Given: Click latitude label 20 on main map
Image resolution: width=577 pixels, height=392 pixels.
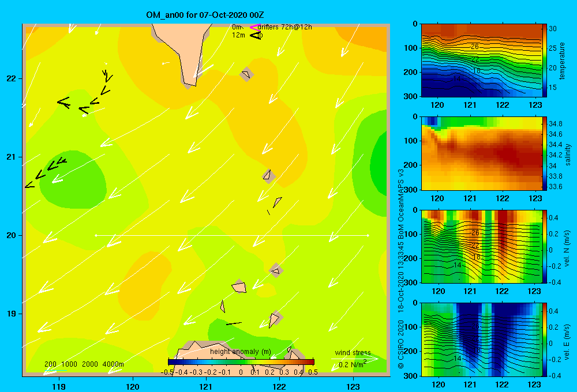Looking at the screenshot, I should coord(11,235).
